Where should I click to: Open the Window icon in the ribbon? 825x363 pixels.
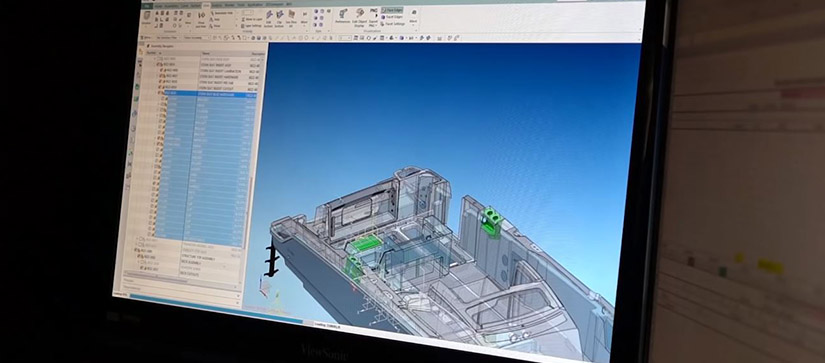[x=146, y=17]
